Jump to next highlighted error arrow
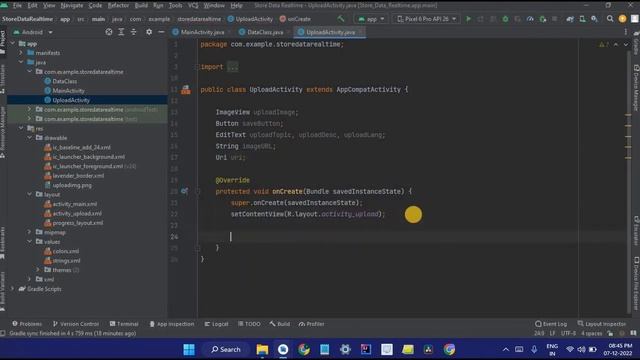640x360 pixels. click(625, 44)
